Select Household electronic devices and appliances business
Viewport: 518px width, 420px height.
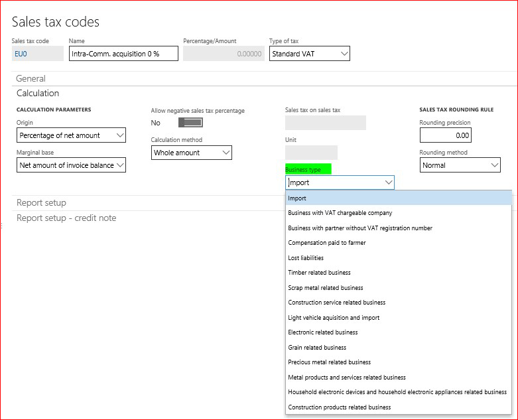coord(399,392)
